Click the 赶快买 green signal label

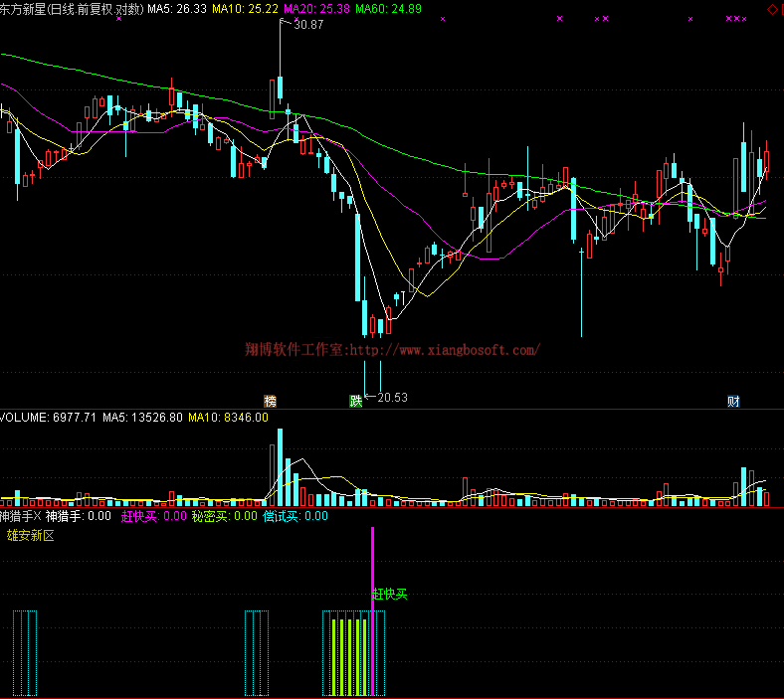[x=390, y=595]
